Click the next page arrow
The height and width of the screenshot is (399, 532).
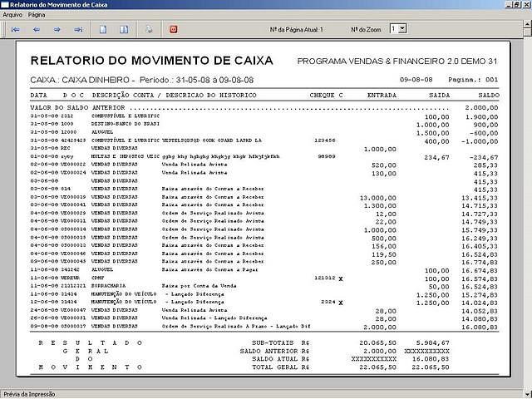[x=57, y=29]
